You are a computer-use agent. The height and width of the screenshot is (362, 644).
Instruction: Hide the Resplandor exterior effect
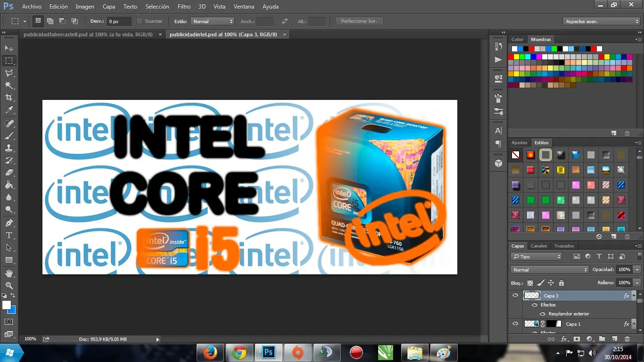[x=543, y=314]
